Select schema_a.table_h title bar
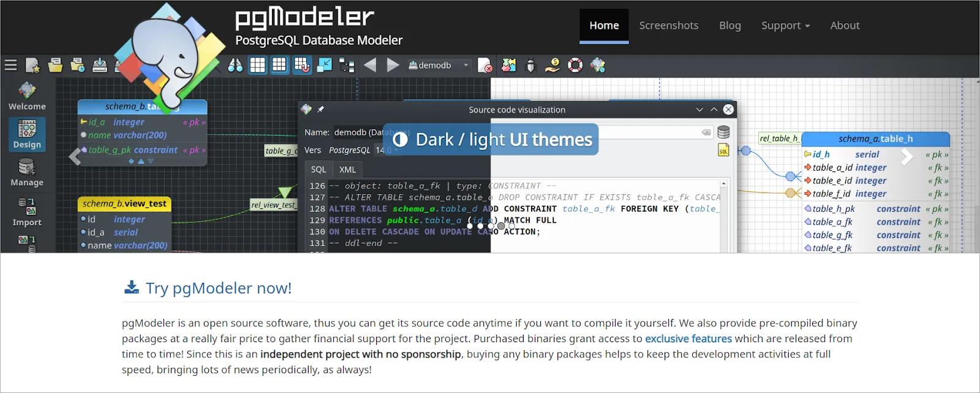The height and width of the screenshot is (393, 980). tap(876, 139)
